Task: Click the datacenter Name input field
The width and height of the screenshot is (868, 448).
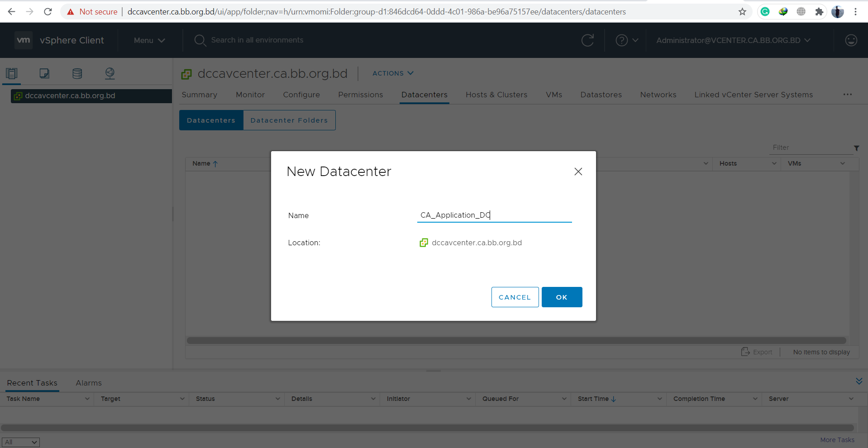Action: tap(494, 215)
